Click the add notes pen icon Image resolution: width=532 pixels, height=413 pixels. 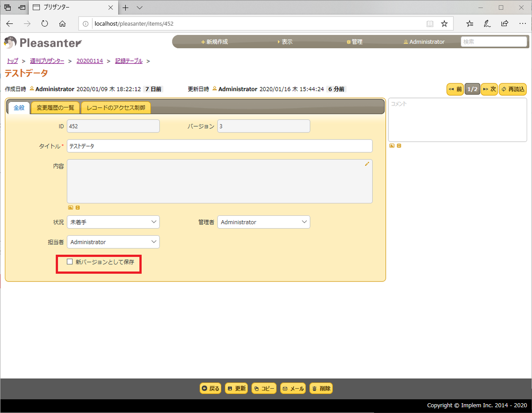487,23
